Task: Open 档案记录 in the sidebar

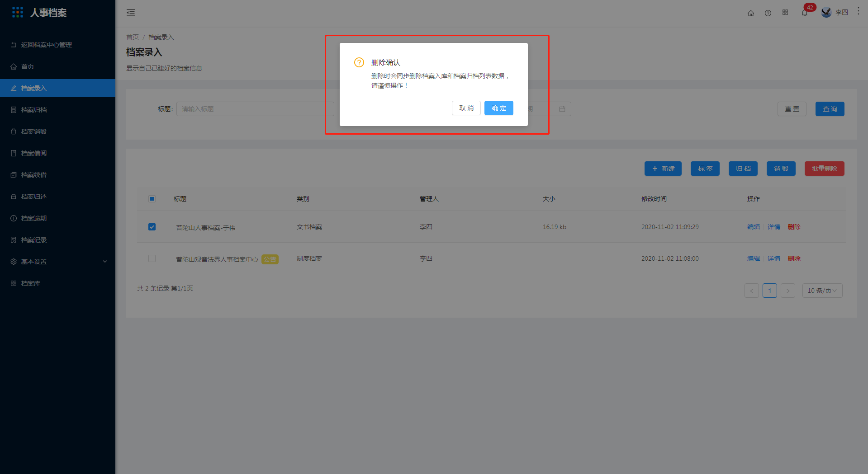Action: point(57,240)
